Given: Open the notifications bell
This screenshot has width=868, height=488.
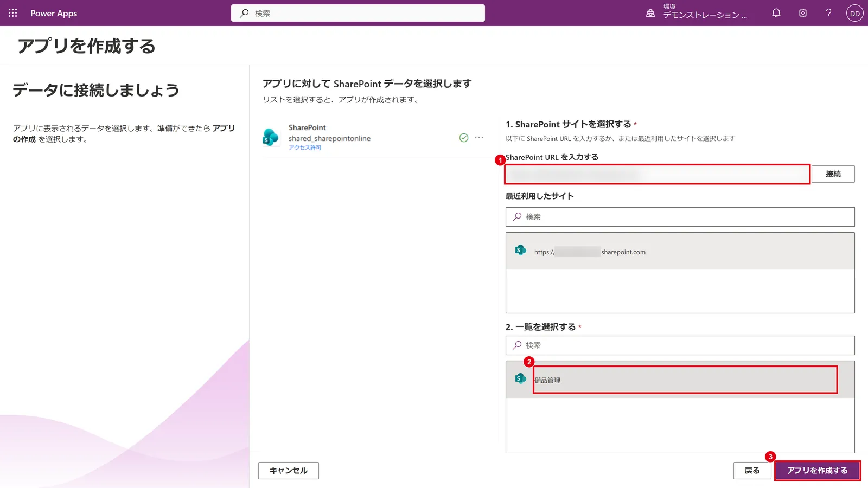Looking at the screenshot, I should point(776,13).
